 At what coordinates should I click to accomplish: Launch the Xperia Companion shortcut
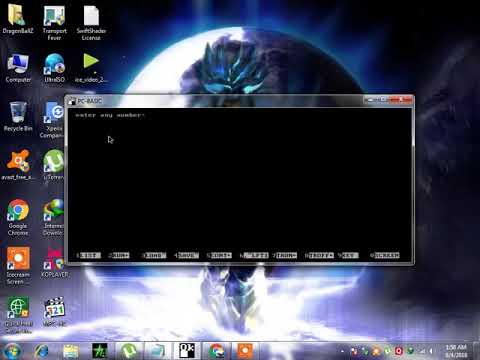(x=53, y=120)
